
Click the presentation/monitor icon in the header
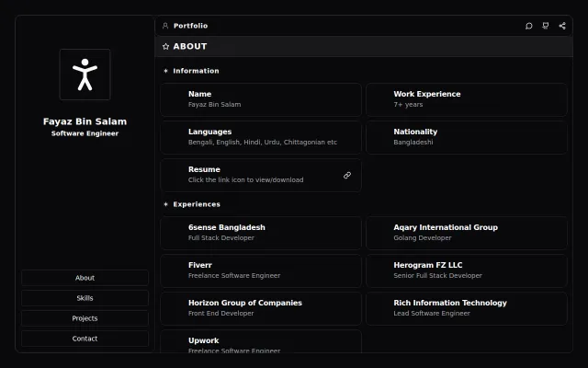pos(546,26)
